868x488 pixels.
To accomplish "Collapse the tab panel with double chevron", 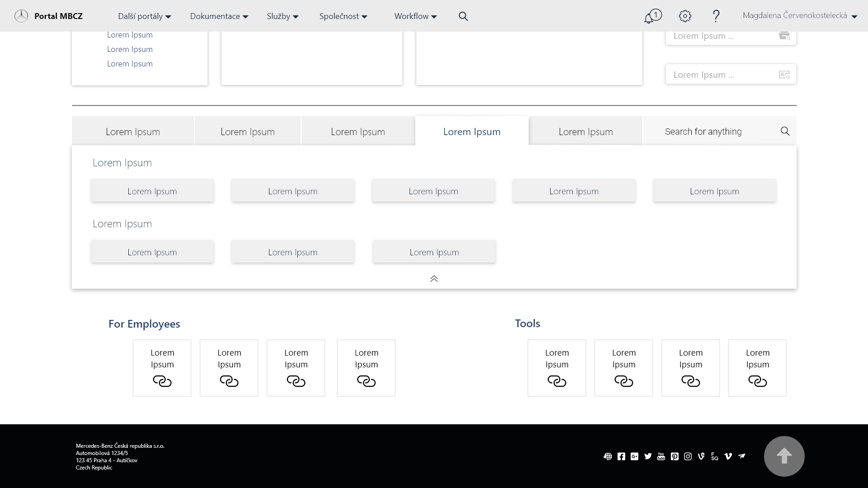I will coord(434,279).
